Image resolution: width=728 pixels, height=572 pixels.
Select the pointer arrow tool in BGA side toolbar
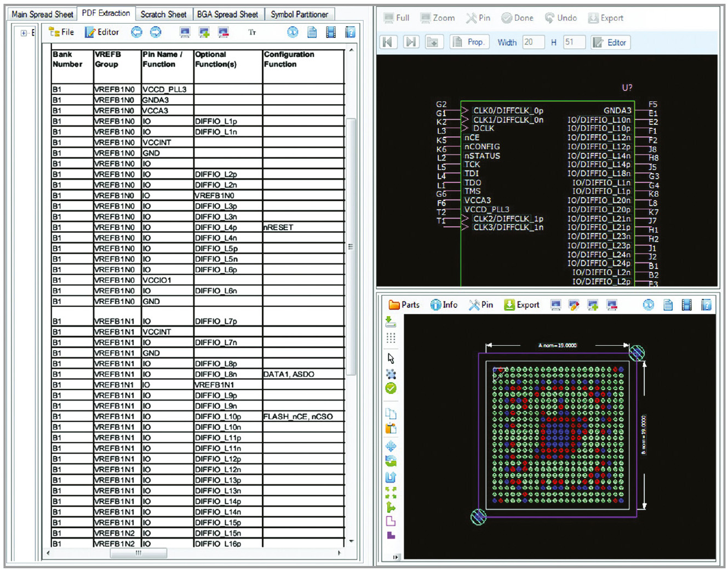(x=391, y=358)
